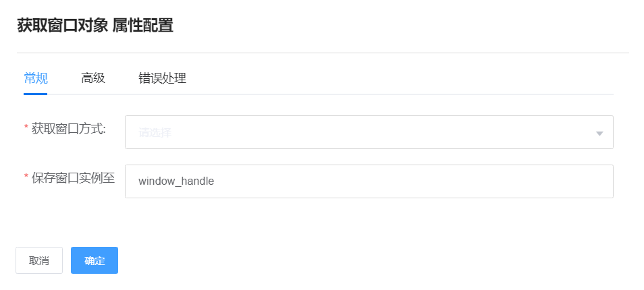Select the 错误处理 tab
Viewport: 644px width, 290px height.
tap(162, 78)
